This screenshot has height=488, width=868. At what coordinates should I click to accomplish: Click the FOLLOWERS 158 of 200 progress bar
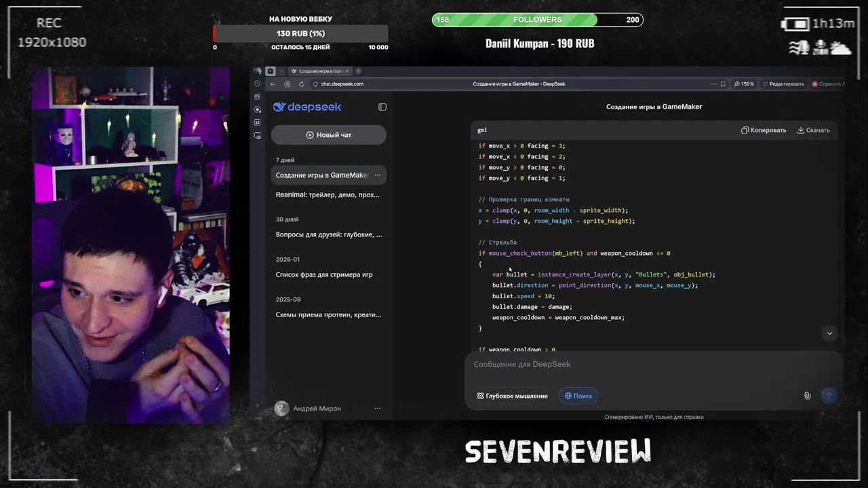pos(538,20)
